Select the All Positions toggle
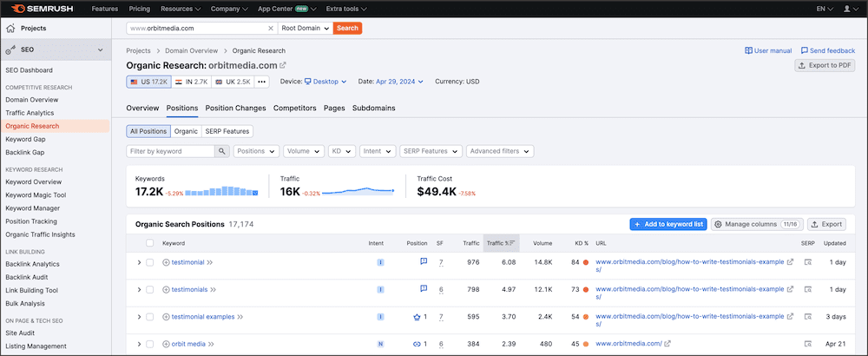 pyautogui.click(x=148, y=131)
